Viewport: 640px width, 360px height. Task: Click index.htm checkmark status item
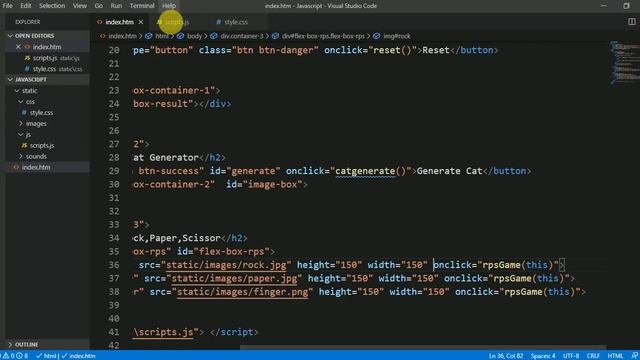(x=78, y=356)
